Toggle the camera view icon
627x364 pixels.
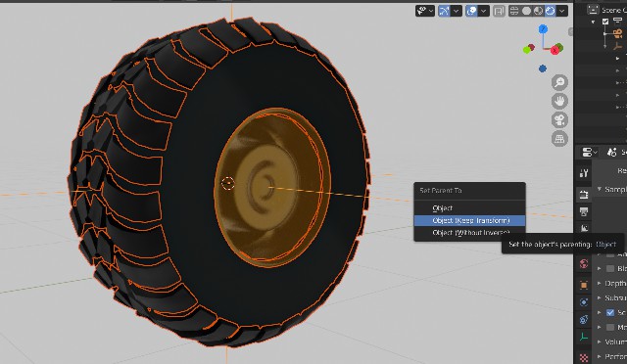point(559,119)
